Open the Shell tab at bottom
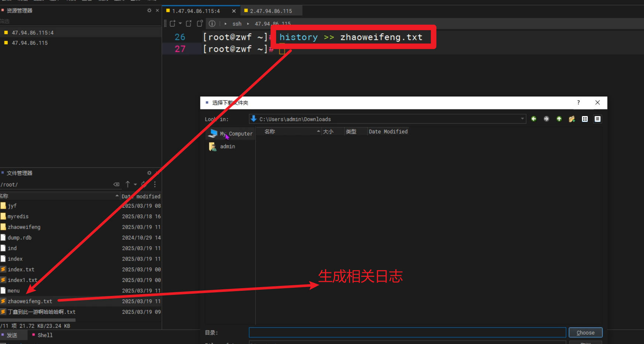This screenshot has height=344, width=644. tap(42, 335)
